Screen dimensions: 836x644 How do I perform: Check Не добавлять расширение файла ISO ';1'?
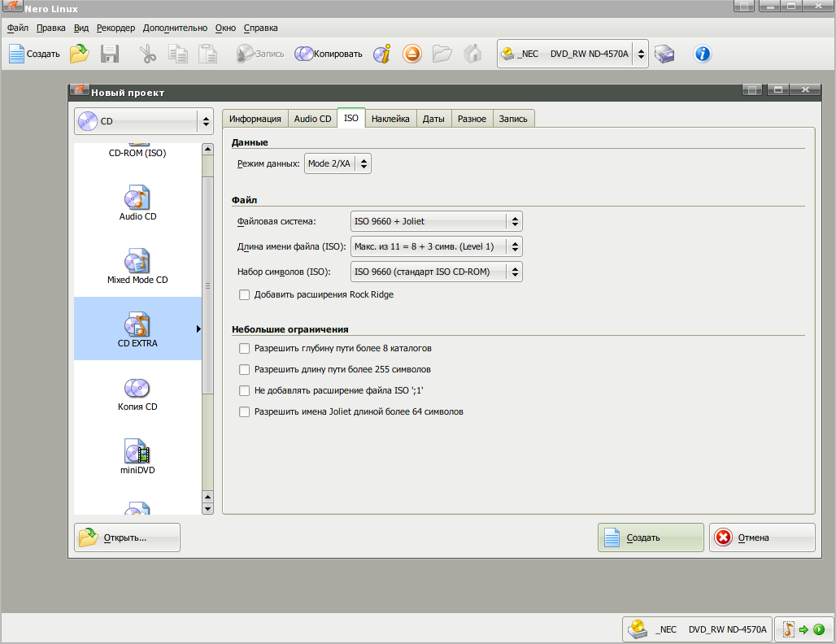(x=244, y=391)
